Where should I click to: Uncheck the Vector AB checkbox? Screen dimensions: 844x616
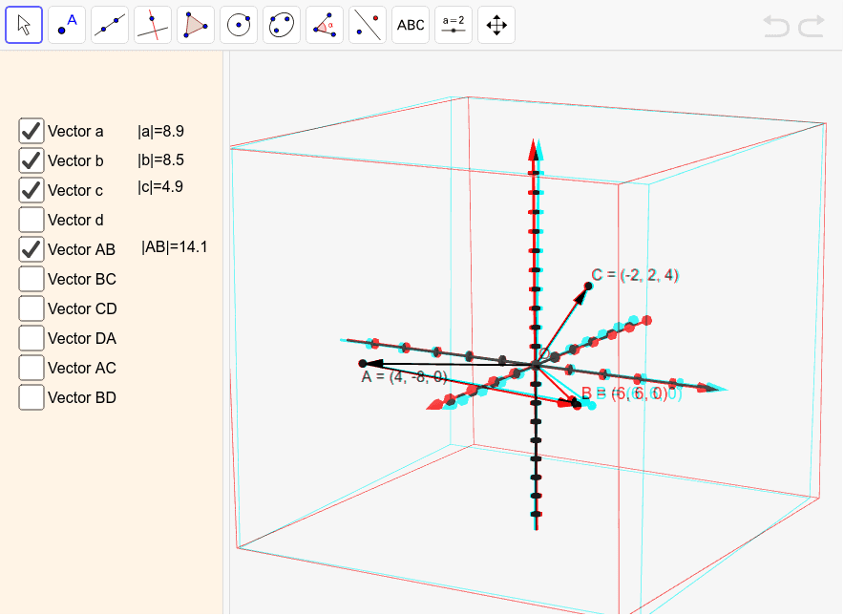tap(32, 249)
